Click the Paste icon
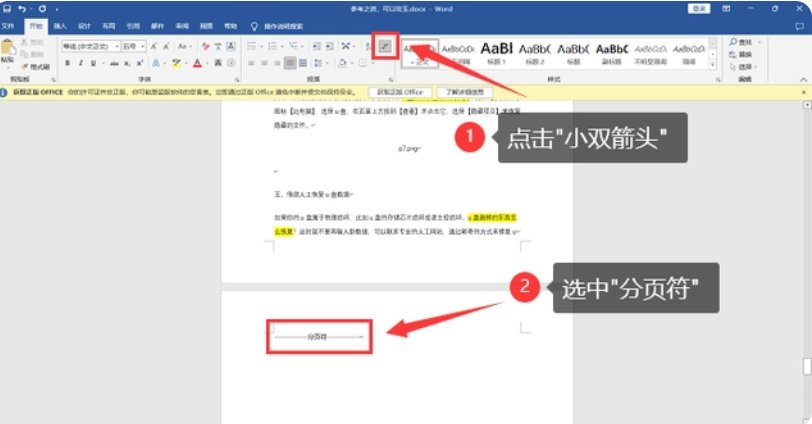The width and height of the screenshot is (812, 424). click(x=9, y=52)
